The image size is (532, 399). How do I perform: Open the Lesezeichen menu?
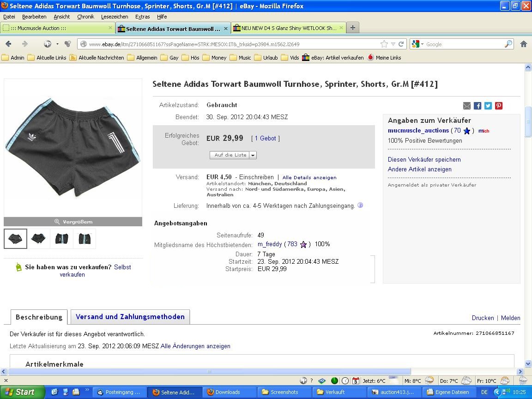(115, 17)
